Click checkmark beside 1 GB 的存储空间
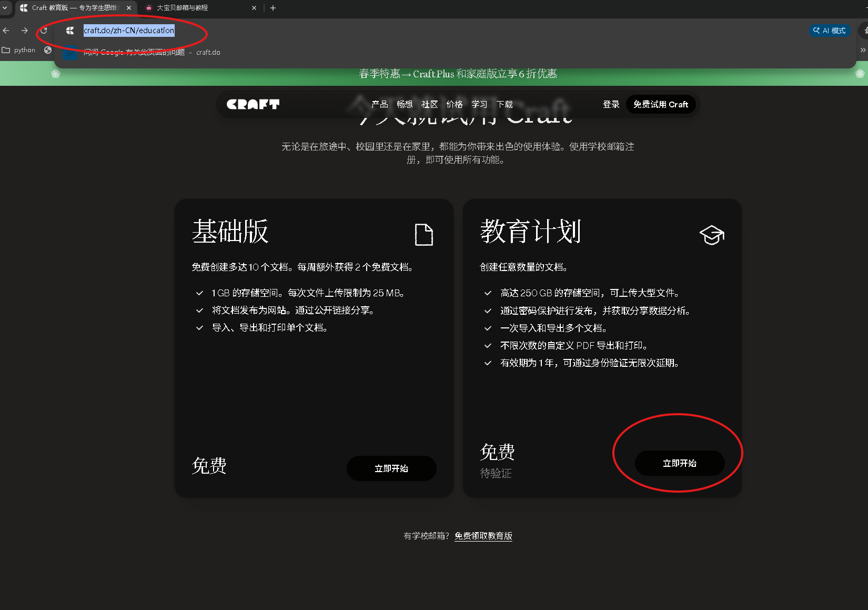 (x=200, y=293)
